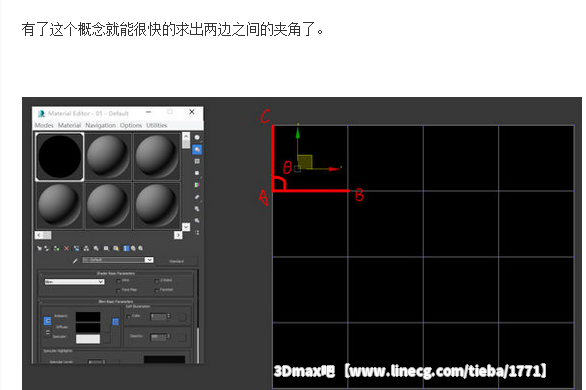Select the third sample slot in top row

pyautogui.click(x=157, y=157)
